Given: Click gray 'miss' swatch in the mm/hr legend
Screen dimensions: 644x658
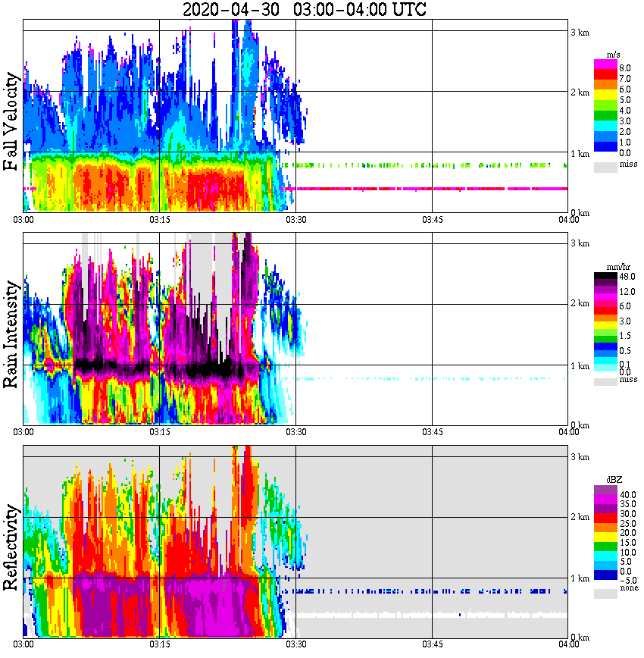Looking at the screenshot, I should point(605,381).
